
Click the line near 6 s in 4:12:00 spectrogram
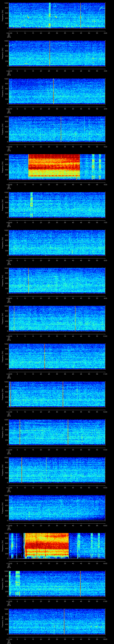(x=20, y=432)
